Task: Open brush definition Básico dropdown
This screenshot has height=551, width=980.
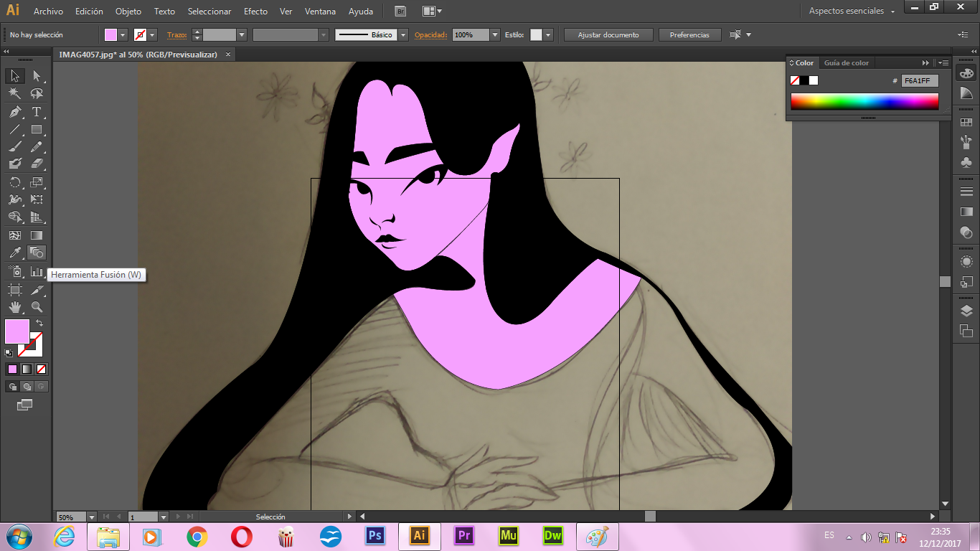Action: click(x=403, y=34)
